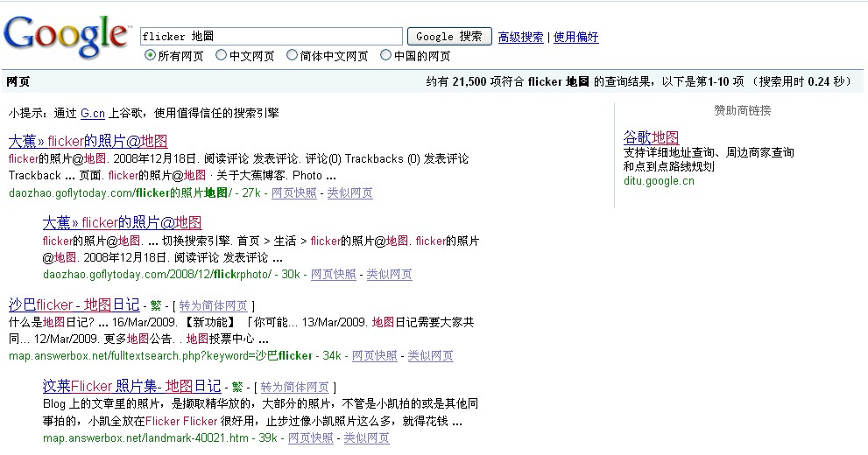The width and height of the screenshot is (868, 455).
Task: Click the search box containing 'flicker 地圖'
Action: coord(272,37)
